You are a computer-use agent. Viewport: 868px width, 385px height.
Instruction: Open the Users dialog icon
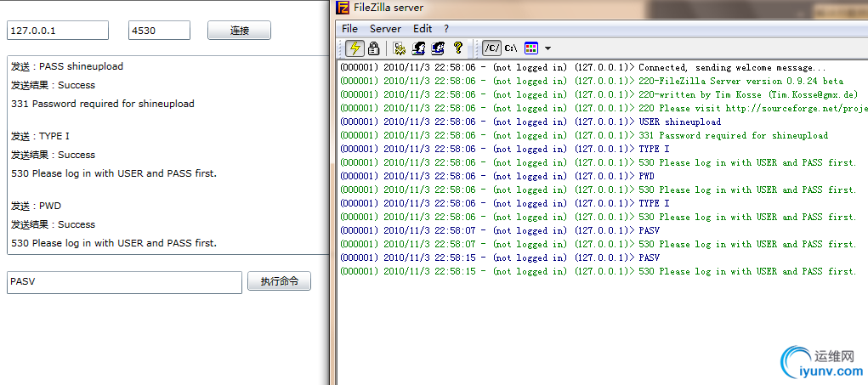pos(418,48)
